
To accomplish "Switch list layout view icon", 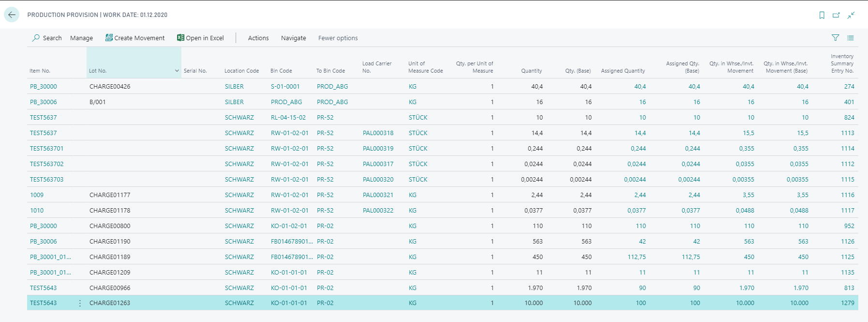I will point(851,38).
